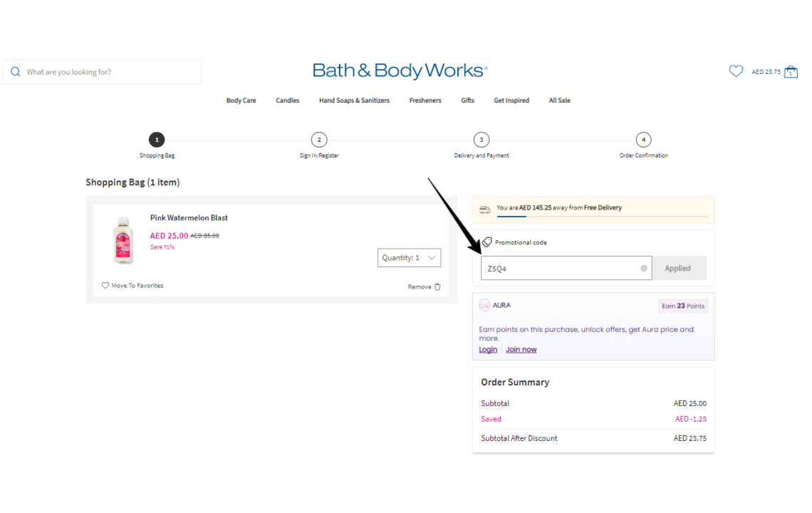The image size is (812, 513).
Task: Open the Gifts menu
Action: coord(468,100)
